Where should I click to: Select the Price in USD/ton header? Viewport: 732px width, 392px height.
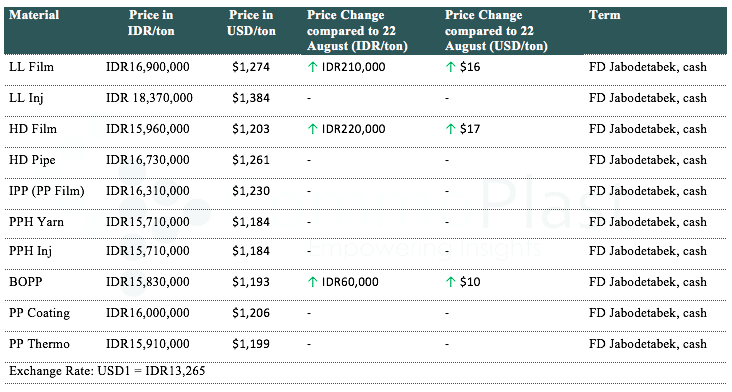251,23
